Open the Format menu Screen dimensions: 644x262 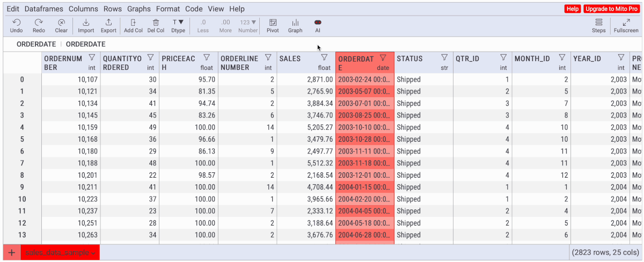168,9
